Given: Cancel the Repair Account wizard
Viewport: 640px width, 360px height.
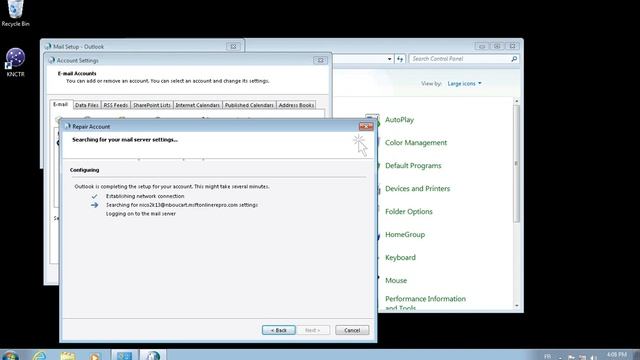Looking at the screenshot, I should coord(352,330).
